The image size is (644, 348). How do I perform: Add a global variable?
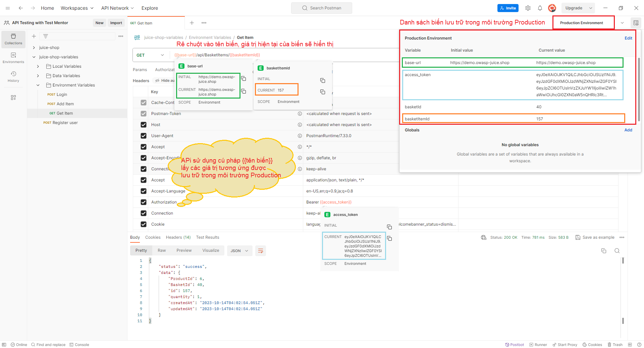tap(628, 130)
